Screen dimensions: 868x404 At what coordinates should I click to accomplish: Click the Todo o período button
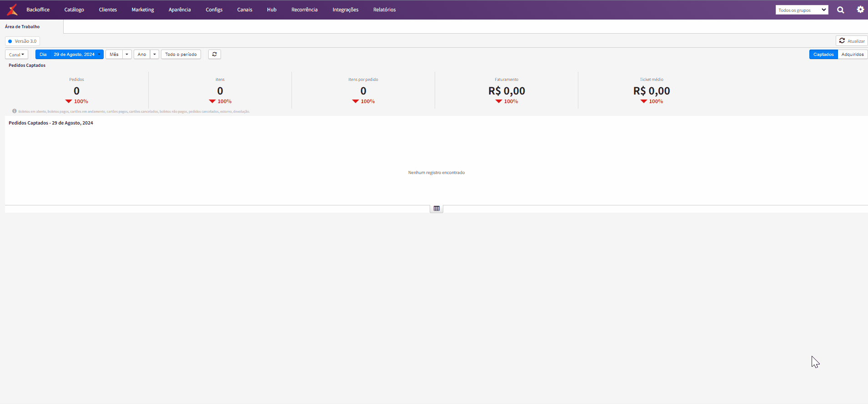[181, 55]
